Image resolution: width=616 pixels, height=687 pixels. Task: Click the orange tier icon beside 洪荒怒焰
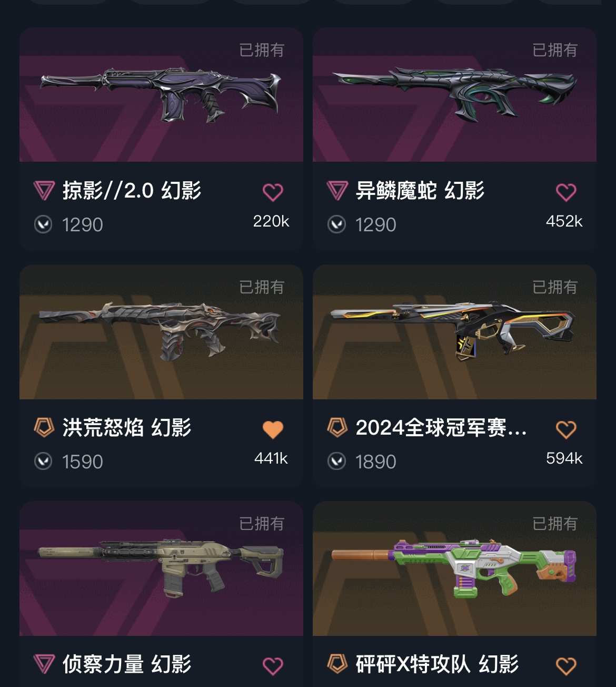coord(44,427)
